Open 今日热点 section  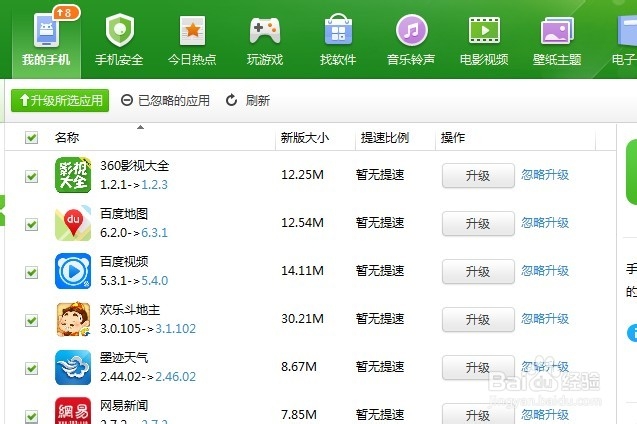(192, 39)
